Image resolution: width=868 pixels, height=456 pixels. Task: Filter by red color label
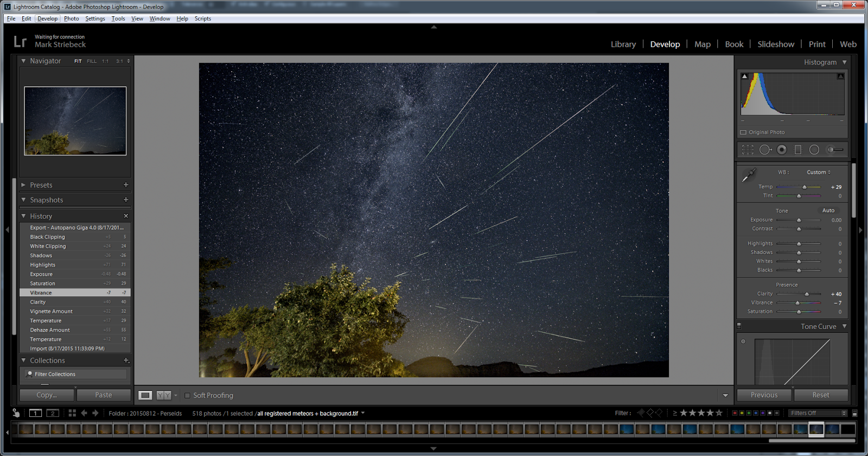pyautogui.click(x=735, y=413)
